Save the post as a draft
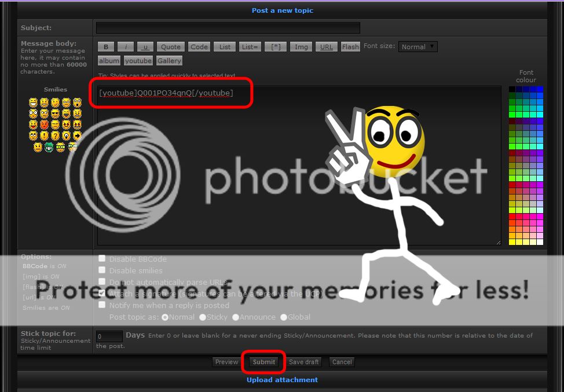The width and height of the screenshot is (564, 392). pos(303,362)
